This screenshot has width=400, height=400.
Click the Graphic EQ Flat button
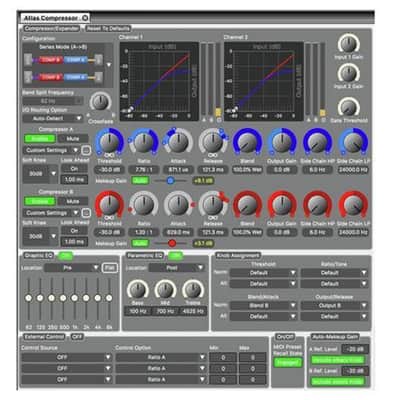click(110, 268)
